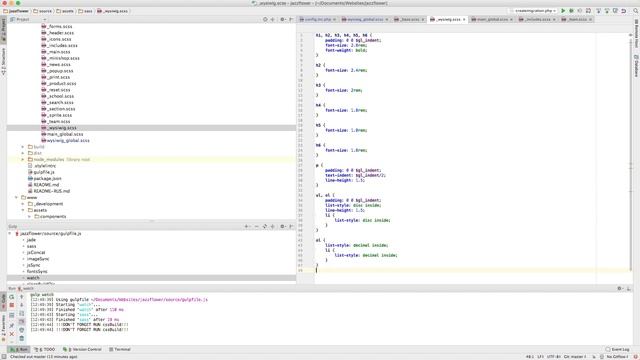The image size is (640, 360).
Task: Close the _wysiwig.scss editor tab
Action: point(464,20)
